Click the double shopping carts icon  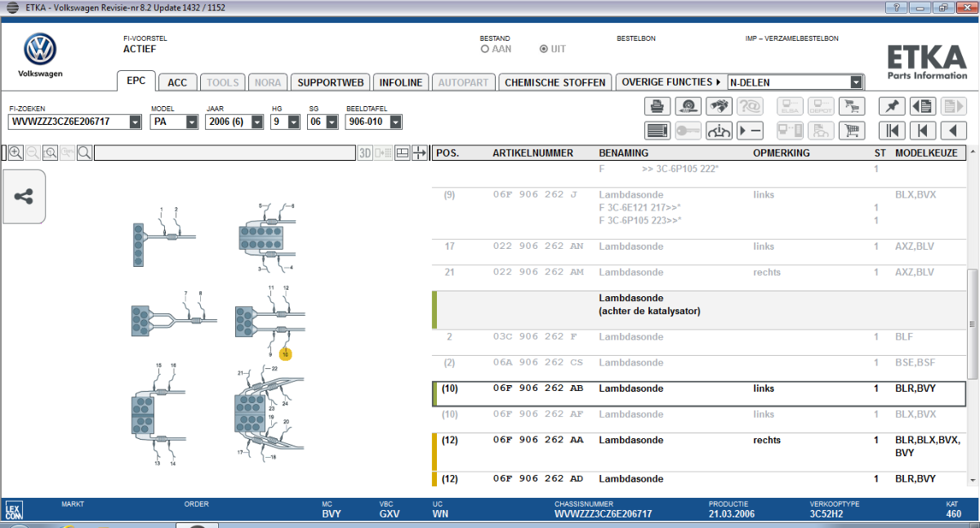852,106
